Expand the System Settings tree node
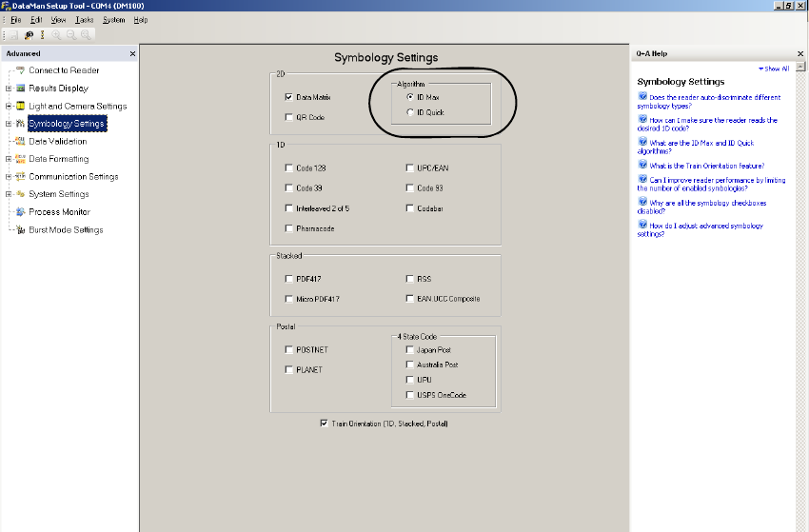The image size is (809, 532). [x=9, y=194]
